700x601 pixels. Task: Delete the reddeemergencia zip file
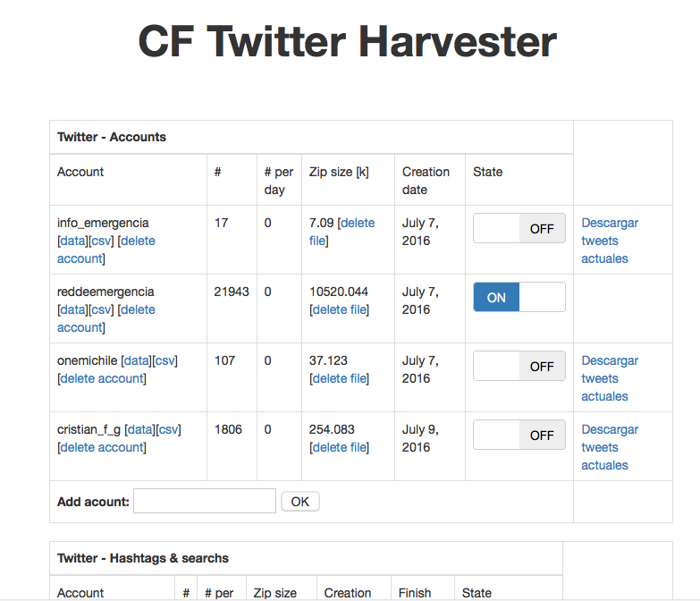coord(340,309)
